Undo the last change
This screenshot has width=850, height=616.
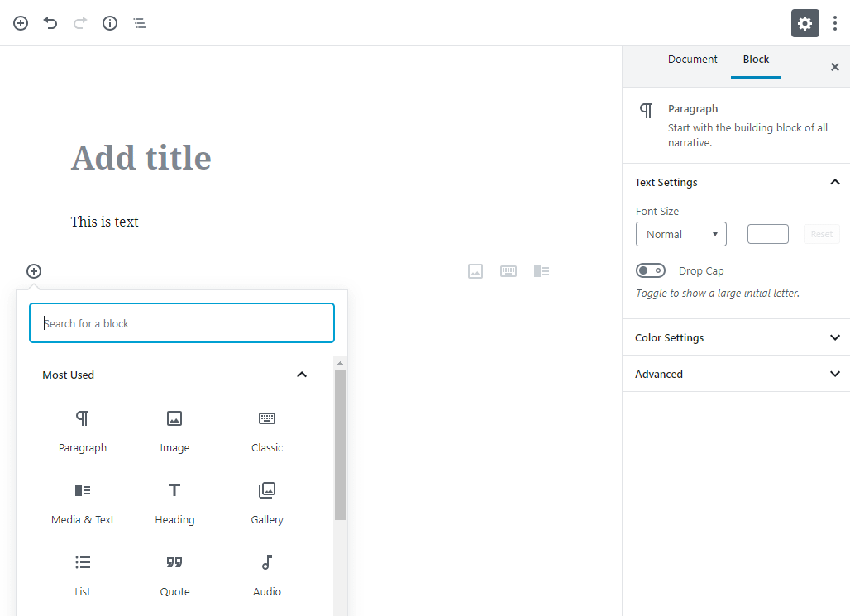pos(50,23)
